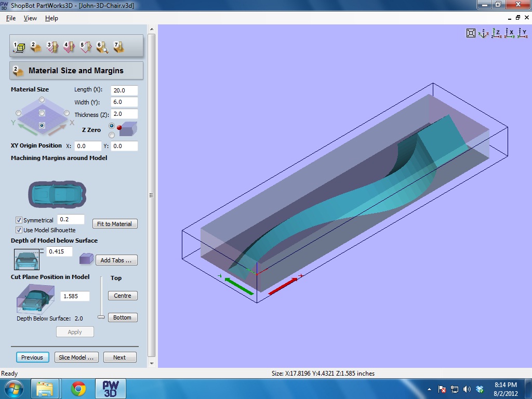The height and width of the screenshot is (399, 532).
Task: View model down the Z axis
Action: point(496,33)
